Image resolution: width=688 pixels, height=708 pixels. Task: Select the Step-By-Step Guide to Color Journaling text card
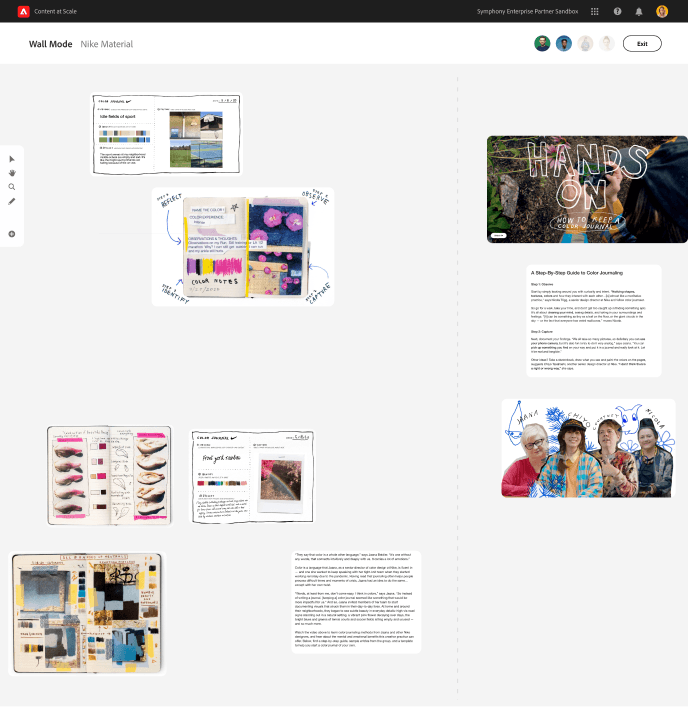pos(594,321)
